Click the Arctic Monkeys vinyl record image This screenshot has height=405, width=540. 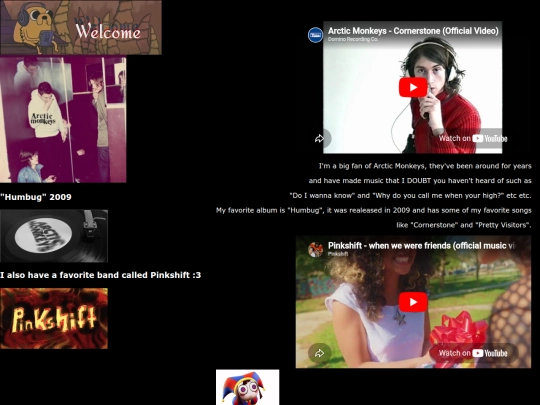54,236
